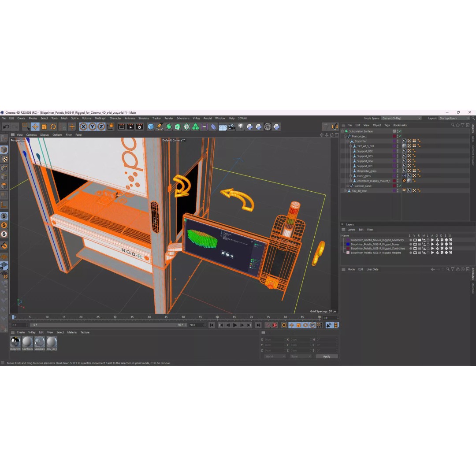Toggle sound playback icon in timeline
The image size is (476, 476).
[328, 325]
